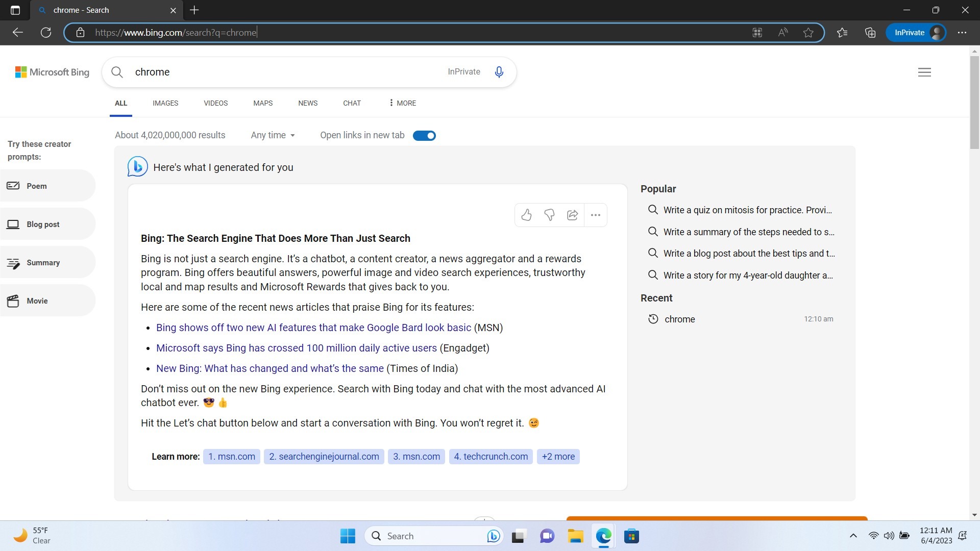Screen dimensions: 980x551
Task: Click the chrome recent search entry
Action: [x=679, y=319]
